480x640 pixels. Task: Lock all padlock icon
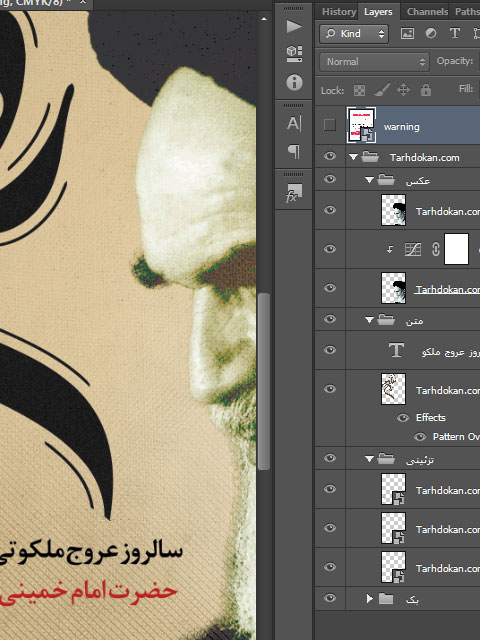[x=426, y=90]
